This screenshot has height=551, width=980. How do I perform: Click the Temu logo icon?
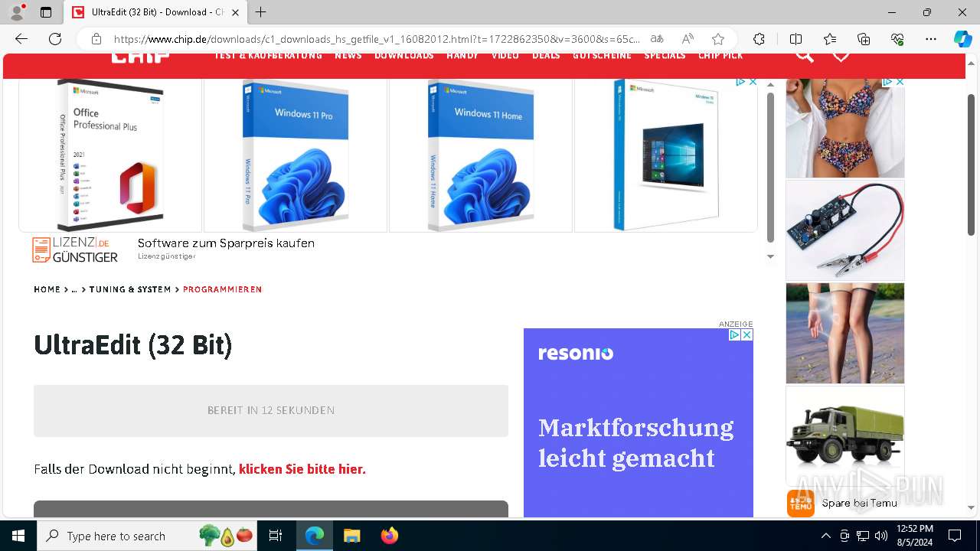pyautogui.click(x=800, y=503)
